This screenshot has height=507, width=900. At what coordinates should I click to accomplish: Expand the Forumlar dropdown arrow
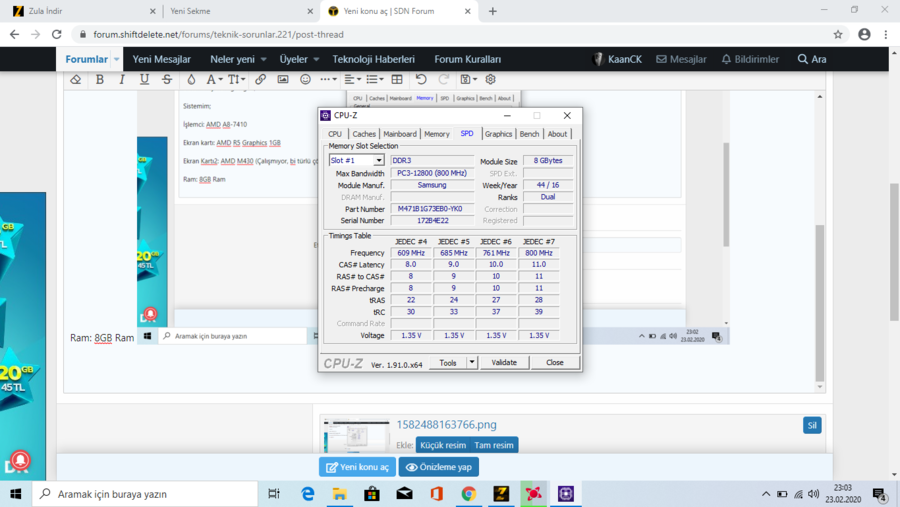click(117, 59)
